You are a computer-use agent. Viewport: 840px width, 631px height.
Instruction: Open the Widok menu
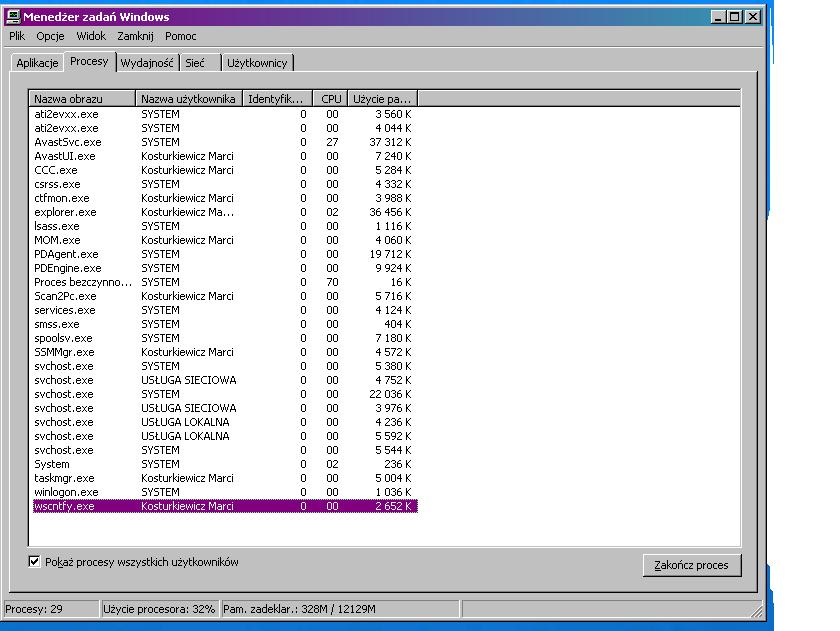91,36
